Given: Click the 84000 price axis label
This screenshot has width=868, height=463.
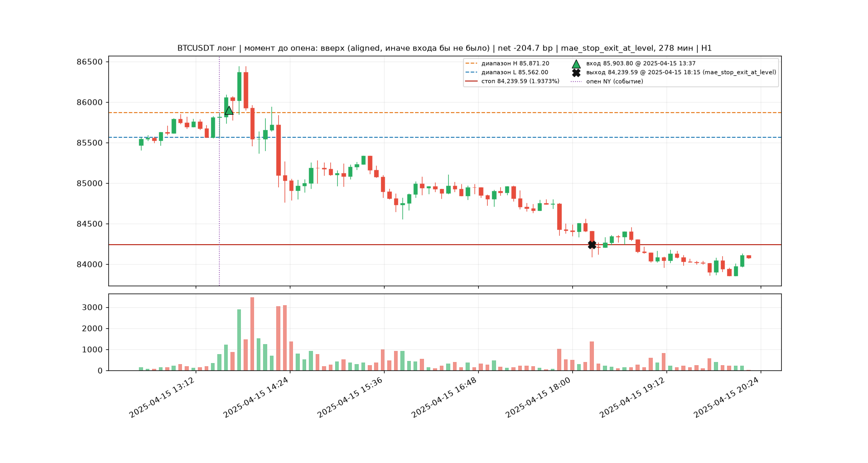Looking at the screenshot, I should 89,265.
